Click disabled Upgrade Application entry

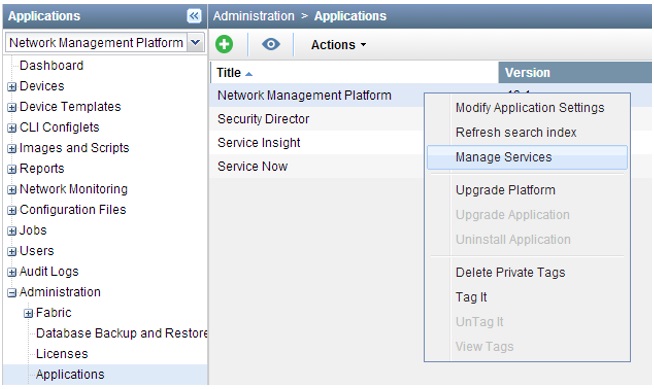coord(513,215)
